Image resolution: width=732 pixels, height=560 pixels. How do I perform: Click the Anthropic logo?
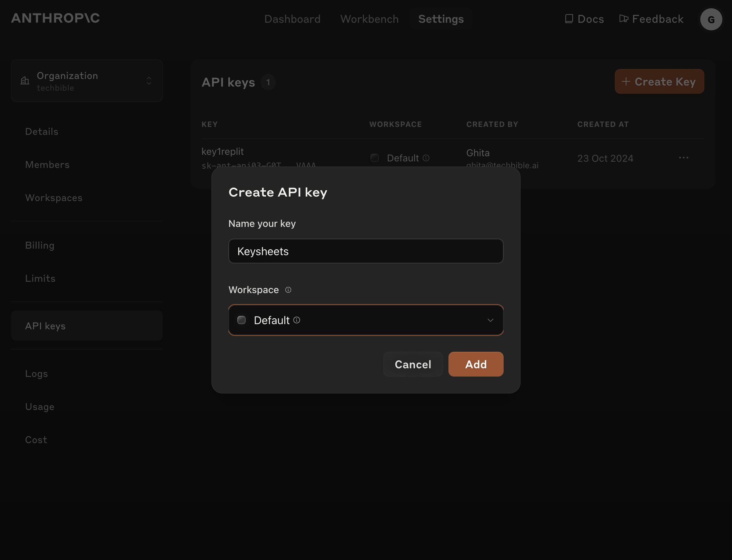pyautogui.click(x=56, y=18)
